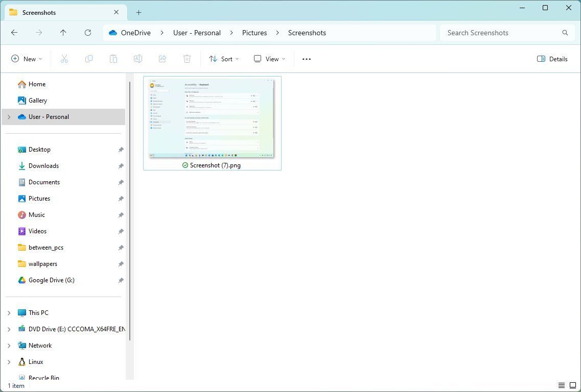Open the See more ellipsis menu
Viewport: 581px width, 392px height.
tap(306, 59)
